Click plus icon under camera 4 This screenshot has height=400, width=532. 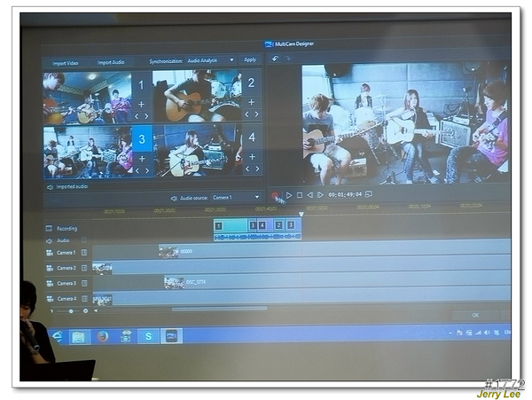252,156
